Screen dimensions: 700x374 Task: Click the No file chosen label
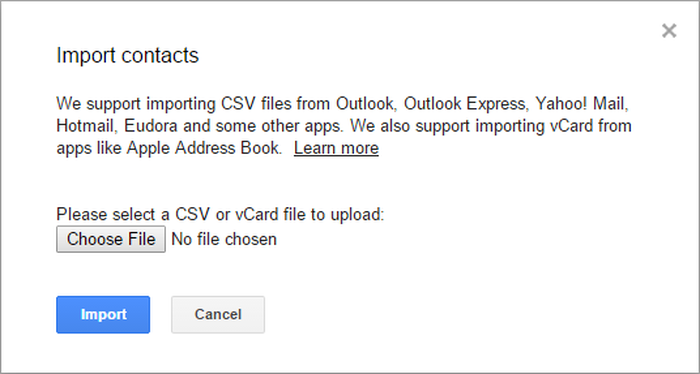tap(224, 239)
